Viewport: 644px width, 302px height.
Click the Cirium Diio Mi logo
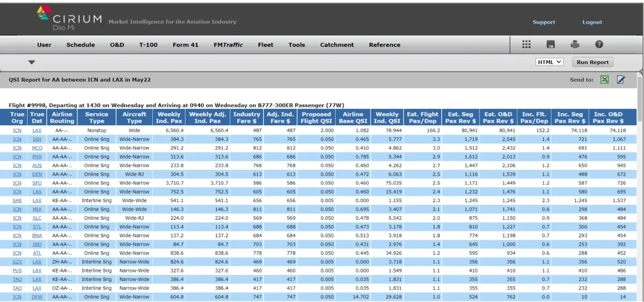(x=69, y=19)
